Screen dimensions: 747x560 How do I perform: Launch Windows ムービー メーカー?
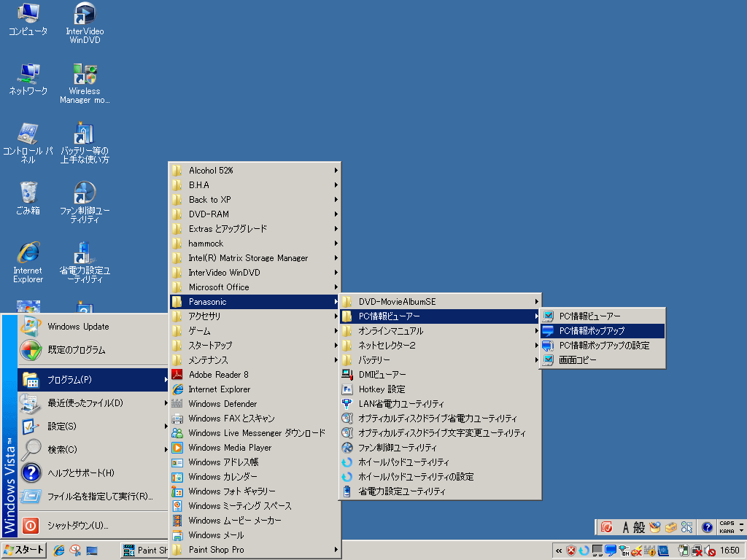click(255, 521)
